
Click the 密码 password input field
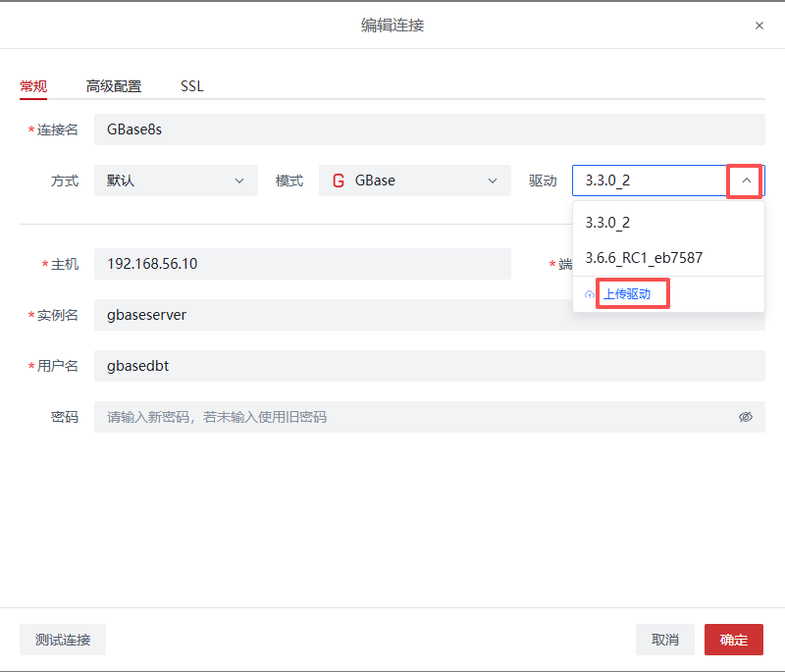[430, 417]
